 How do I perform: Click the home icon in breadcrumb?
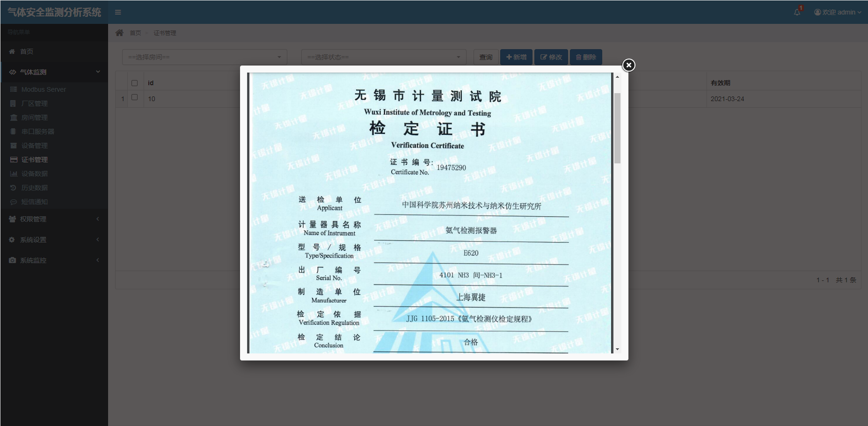tap(120, 33)
